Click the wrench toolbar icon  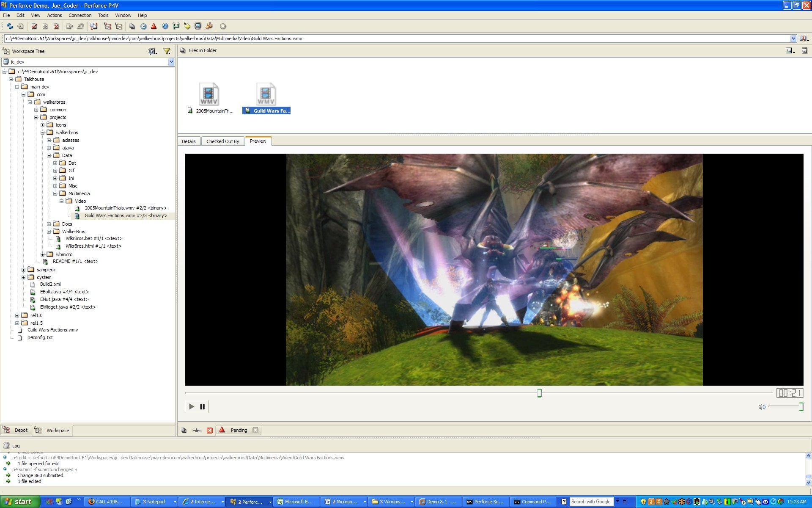point(209,26)
